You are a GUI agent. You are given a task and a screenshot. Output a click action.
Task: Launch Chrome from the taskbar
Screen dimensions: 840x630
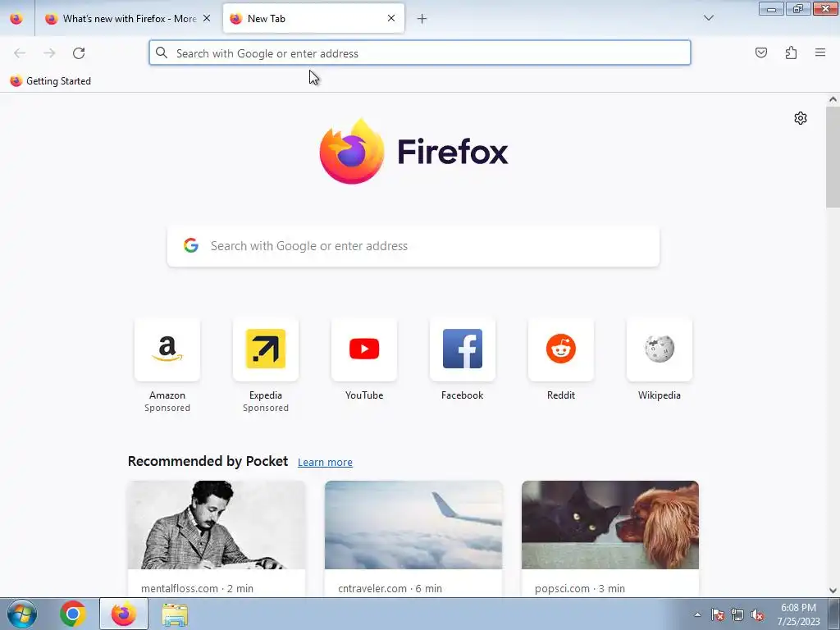(73, 614)
